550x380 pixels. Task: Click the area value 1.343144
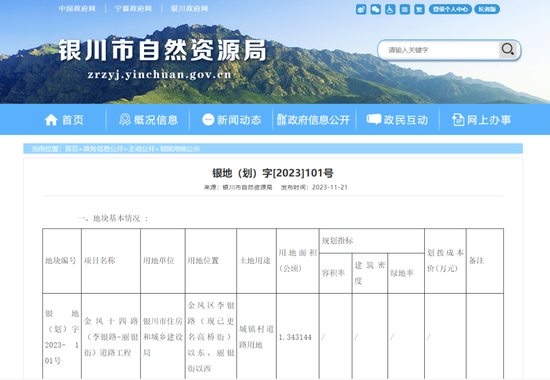295,337
